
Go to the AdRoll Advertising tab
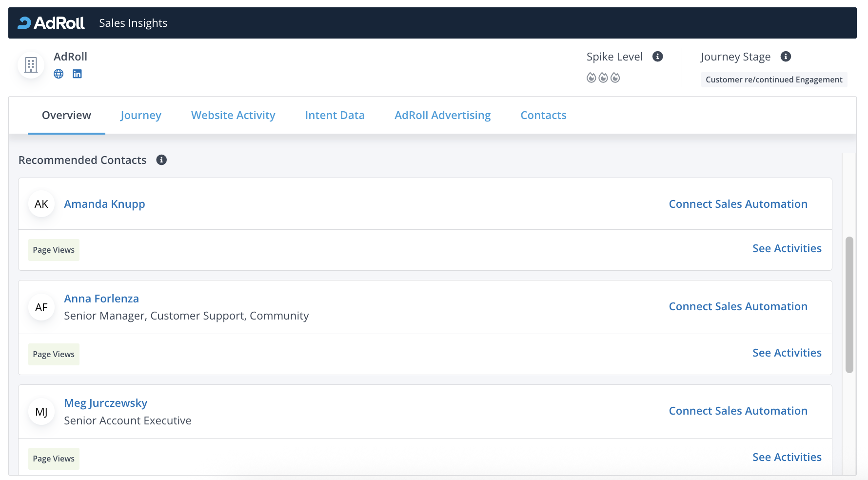[x=442, y=116]
